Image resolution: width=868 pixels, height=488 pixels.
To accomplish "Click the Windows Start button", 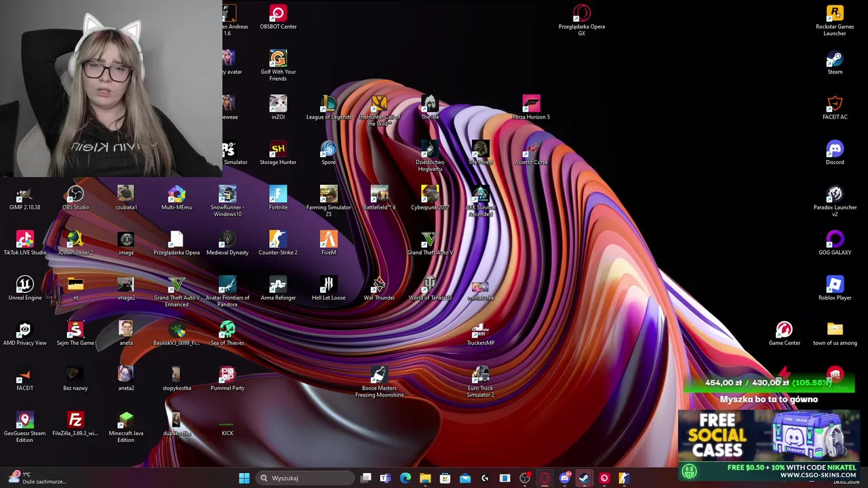I will (x=244, y=478).
